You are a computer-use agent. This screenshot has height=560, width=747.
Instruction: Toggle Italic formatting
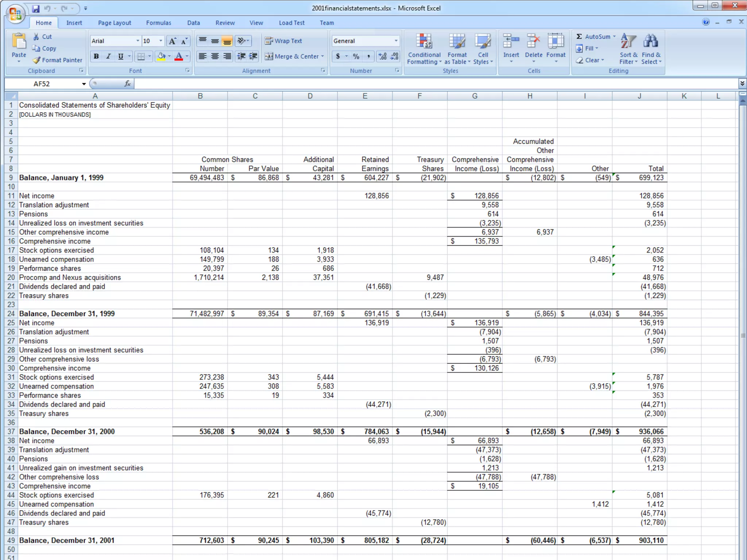108,56
